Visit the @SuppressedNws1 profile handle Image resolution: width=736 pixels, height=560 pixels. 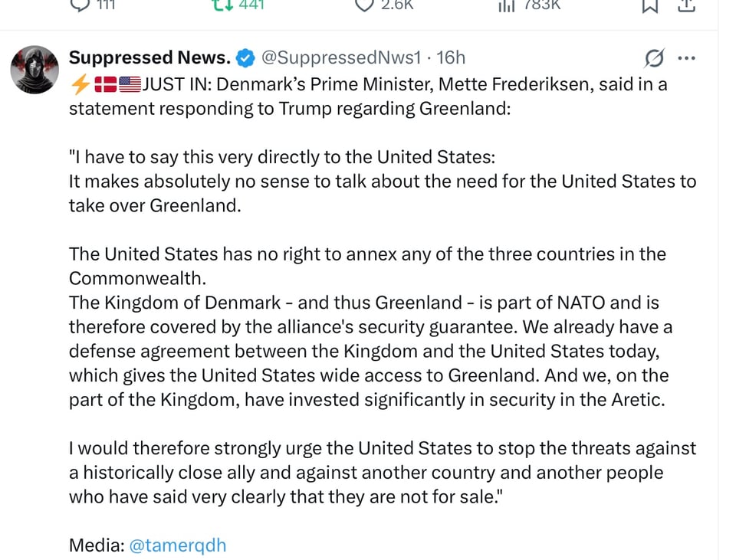tap(340, 57)
